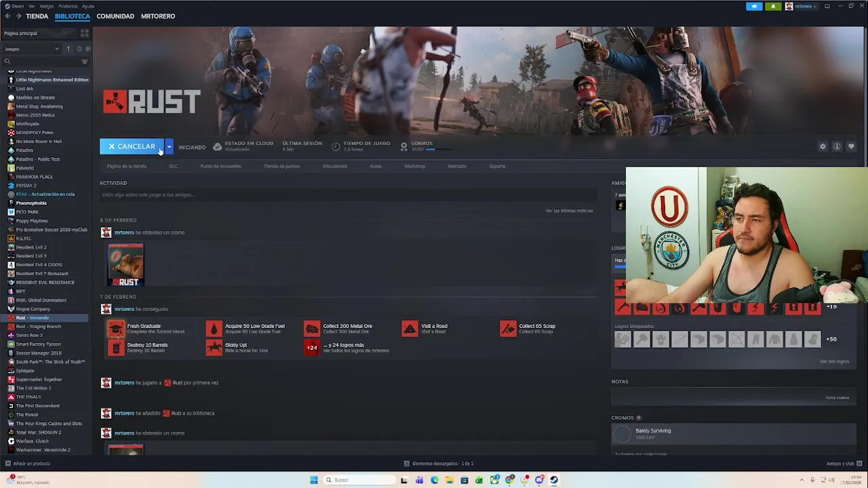Open the Discusiones tab for Rust
The image size is (868, 488).
pyautogui.click(x=335, y=166)
